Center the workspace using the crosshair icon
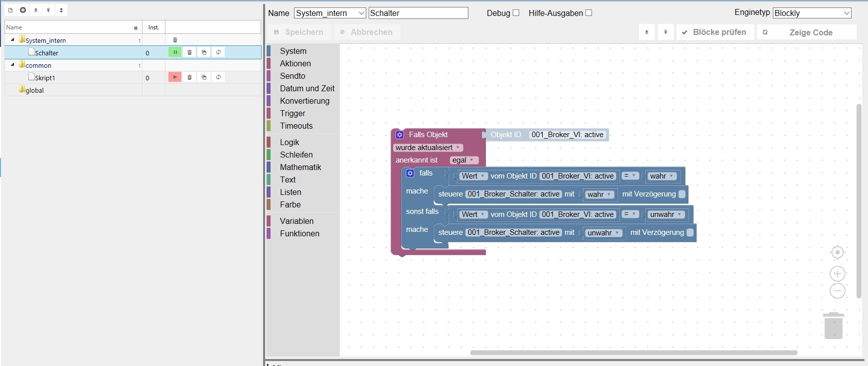 point(837,253)
